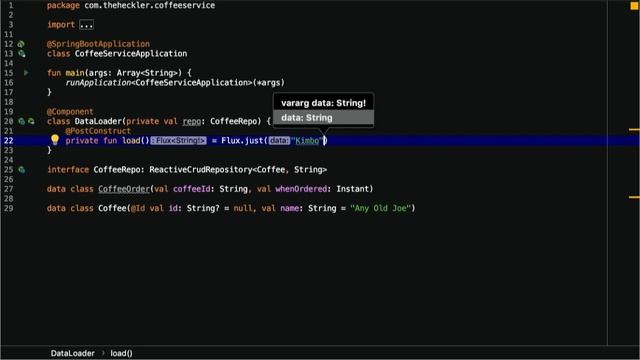Click the Spring bean icon beside CoffeeRepo interface
Image resolution: width=640 pixels, height=360 pixels.
(x=22, y=169)
